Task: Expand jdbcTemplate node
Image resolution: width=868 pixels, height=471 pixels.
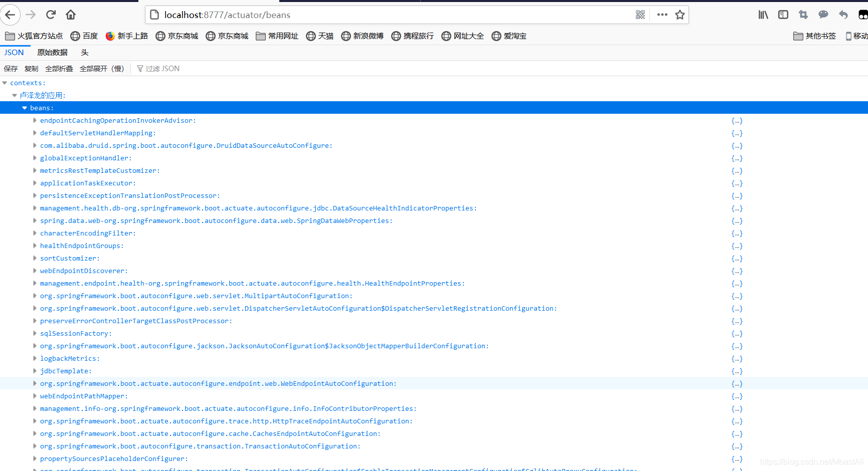Action: pyautogui.click(x=35, y=371)
